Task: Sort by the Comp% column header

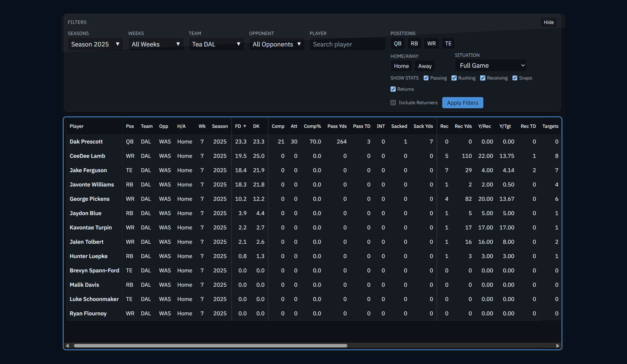Action: (x=312, y=126)
